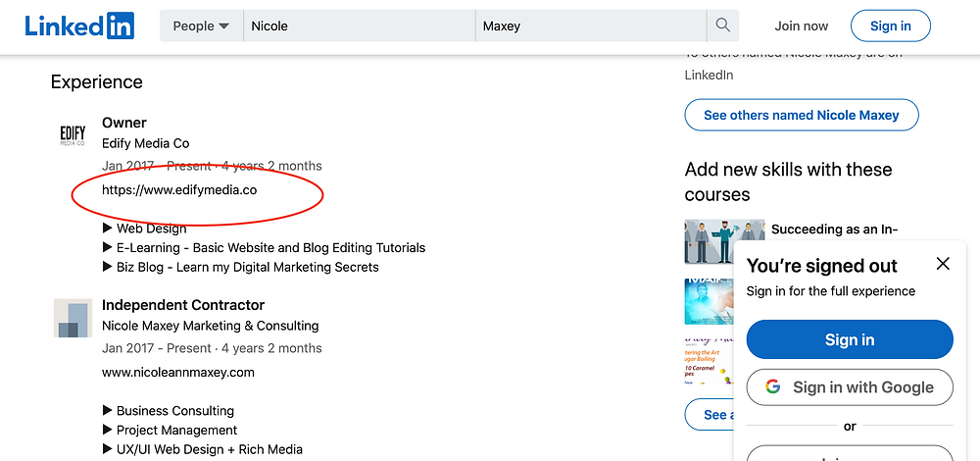The height and width of the screenshot is (461, 980).
Task: Select the UX/UI Web Design line
Action: click(x=203, y=449)
